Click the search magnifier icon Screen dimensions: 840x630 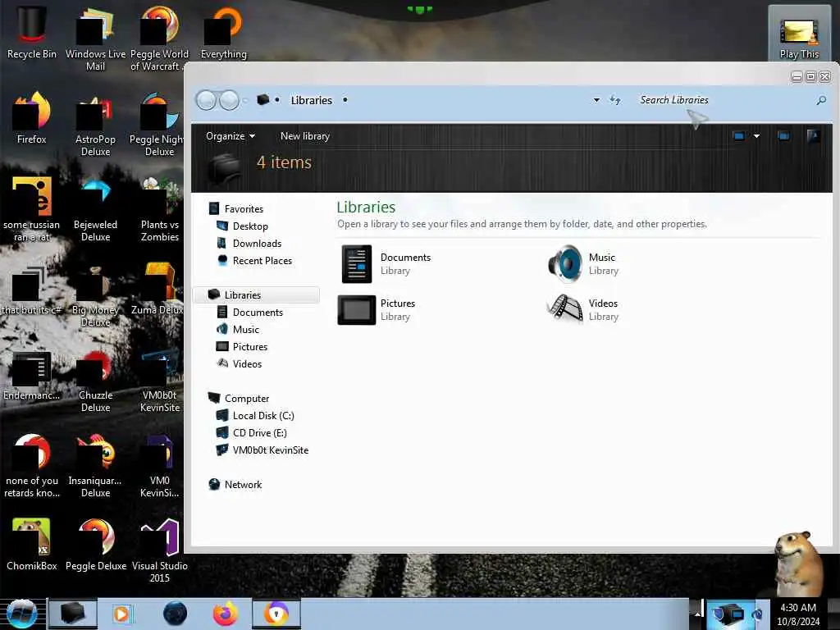(820, 100)
